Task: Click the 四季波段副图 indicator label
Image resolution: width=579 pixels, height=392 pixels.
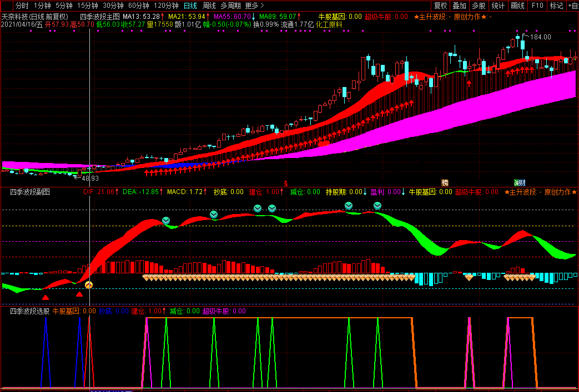Action: pyautogui.click(x=30, y=192)
